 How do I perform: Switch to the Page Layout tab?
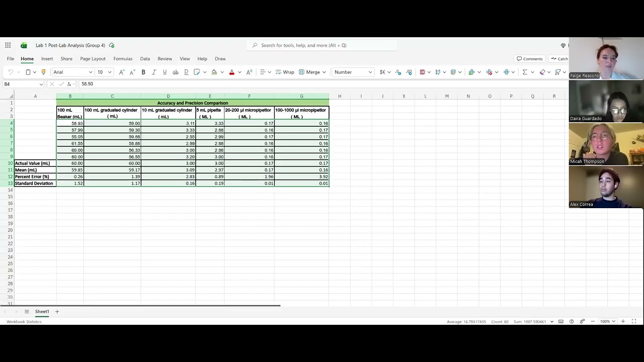[93, 59]
